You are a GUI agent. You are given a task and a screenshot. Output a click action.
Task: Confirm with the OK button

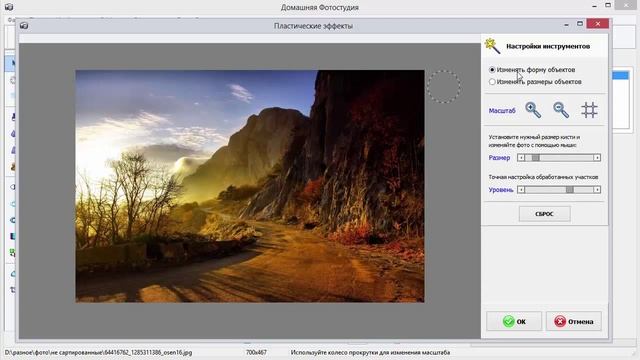click(514, 321)
